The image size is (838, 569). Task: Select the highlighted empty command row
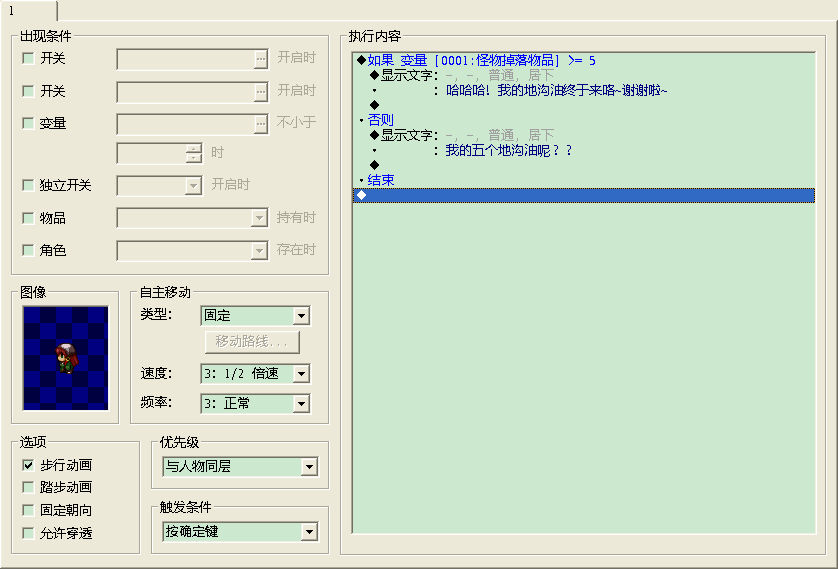(x=584, y=195)
